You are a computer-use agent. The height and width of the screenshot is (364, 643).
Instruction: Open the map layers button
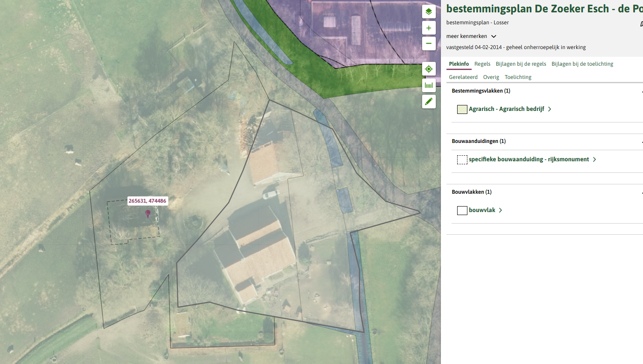[429, 12]
